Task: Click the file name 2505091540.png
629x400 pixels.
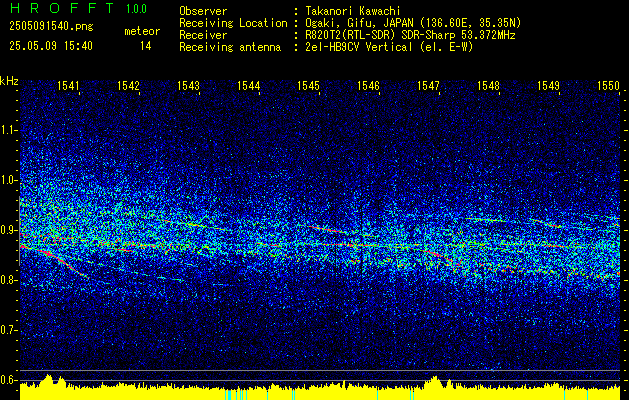Action: coord(51,26)
